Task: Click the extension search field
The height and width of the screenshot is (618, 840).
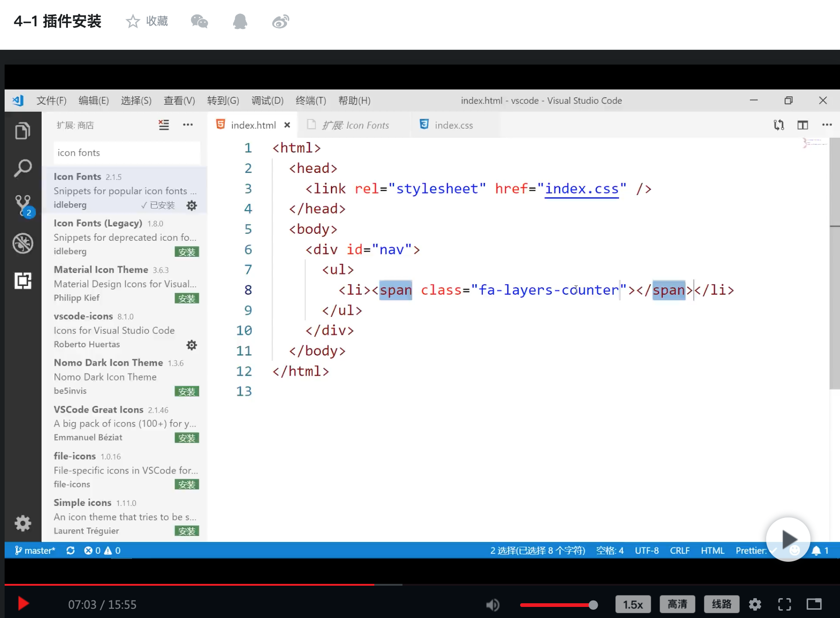Action: [x=127, y=153]
